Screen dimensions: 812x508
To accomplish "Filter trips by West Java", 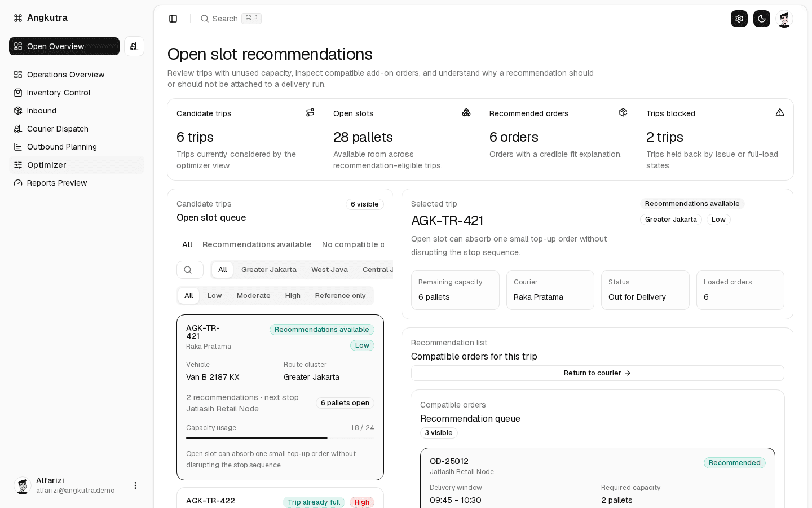I will coord(329,270).
